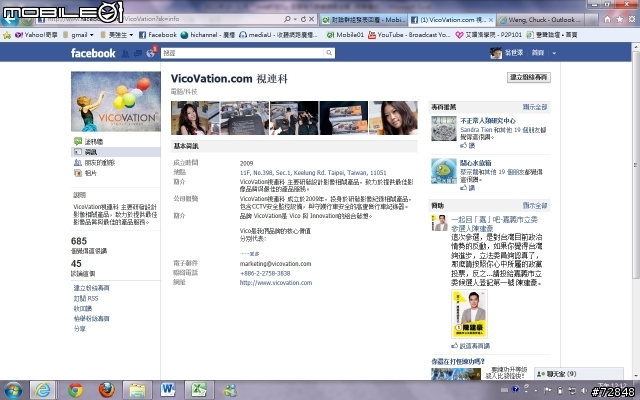Open the Facebook chat bar
Viewport: 640px width, 400px height.
[579, 373]
